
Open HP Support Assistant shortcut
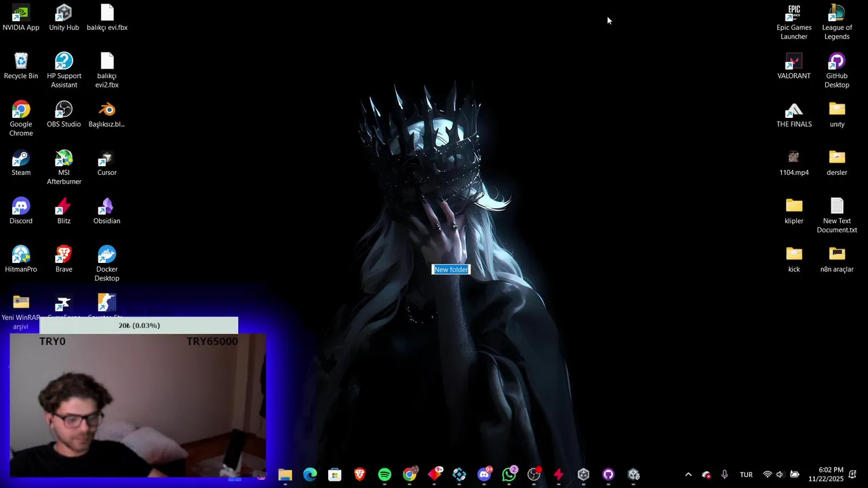pos(64,70)
